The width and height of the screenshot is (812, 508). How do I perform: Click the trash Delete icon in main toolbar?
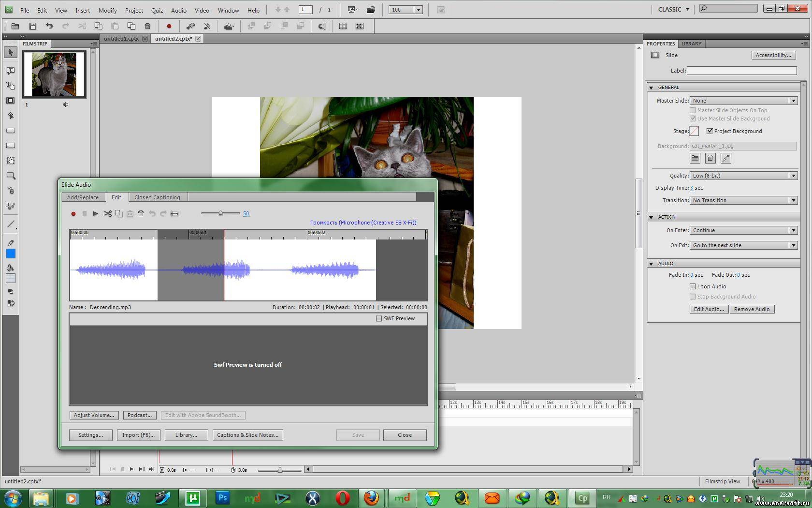[148, 26]
